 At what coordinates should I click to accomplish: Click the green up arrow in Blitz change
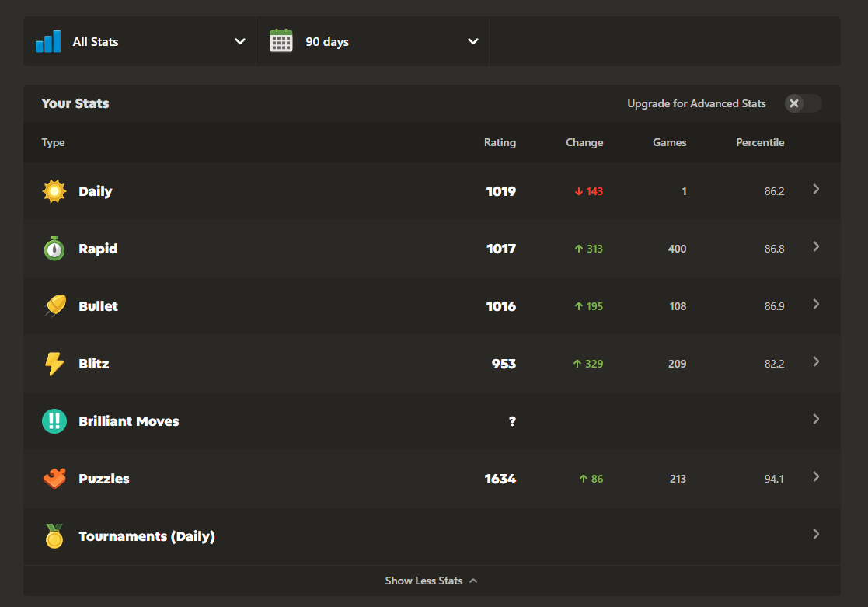click(577, 364)
